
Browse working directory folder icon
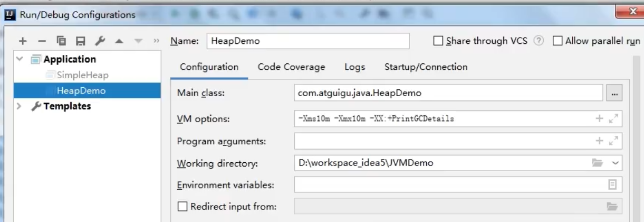598,163
